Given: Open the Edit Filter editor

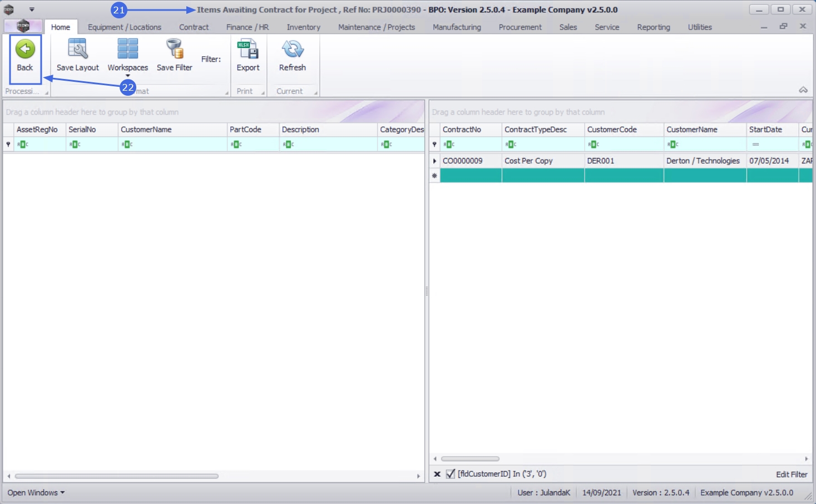Looking at the screenshot, I should pyautogui.click(x=792, y=475).
